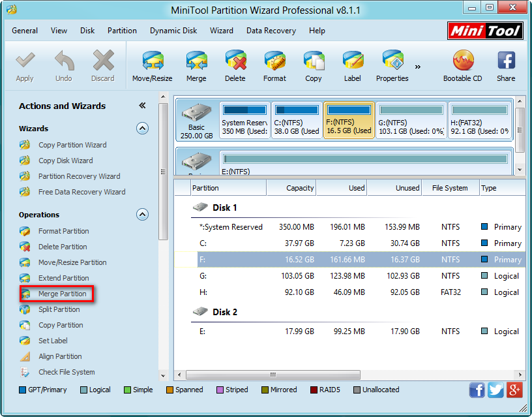The width and height of the screenshot is (532, 417).
Task: Collapse the Actions and Wizards panel
Action: tap(142, 106)
